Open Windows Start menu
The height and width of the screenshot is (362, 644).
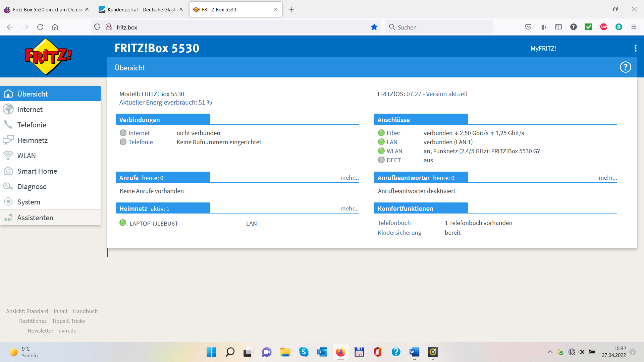[x=211, y=352]
